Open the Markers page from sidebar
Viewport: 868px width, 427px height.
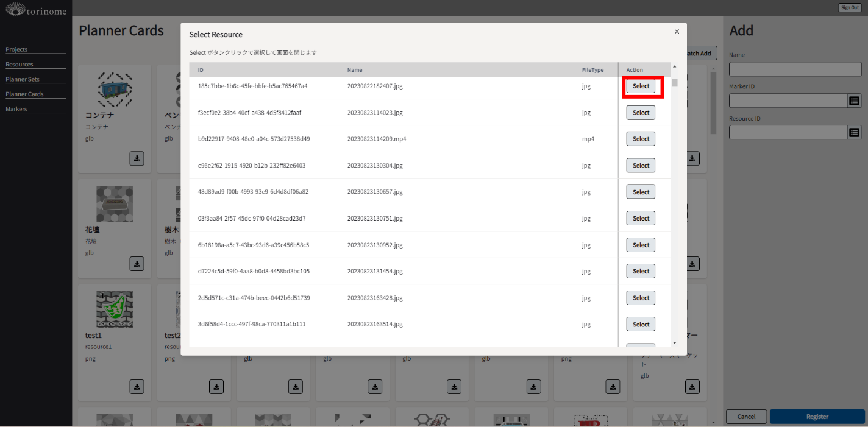(16, 109)
